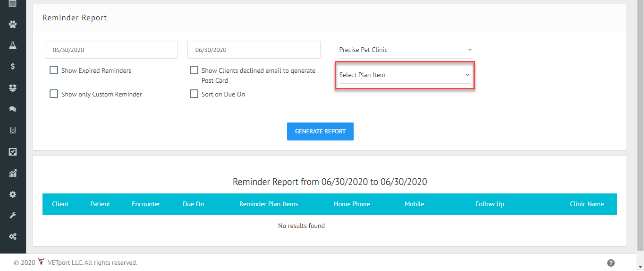This screenshot has width=644, height=271.
Task: Click the Generate Report button
Action: click(x=320, y=131)
